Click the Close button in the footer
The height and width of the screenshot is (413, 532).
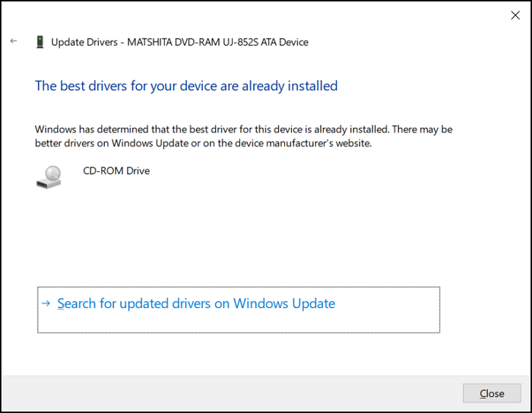(492, 393)
